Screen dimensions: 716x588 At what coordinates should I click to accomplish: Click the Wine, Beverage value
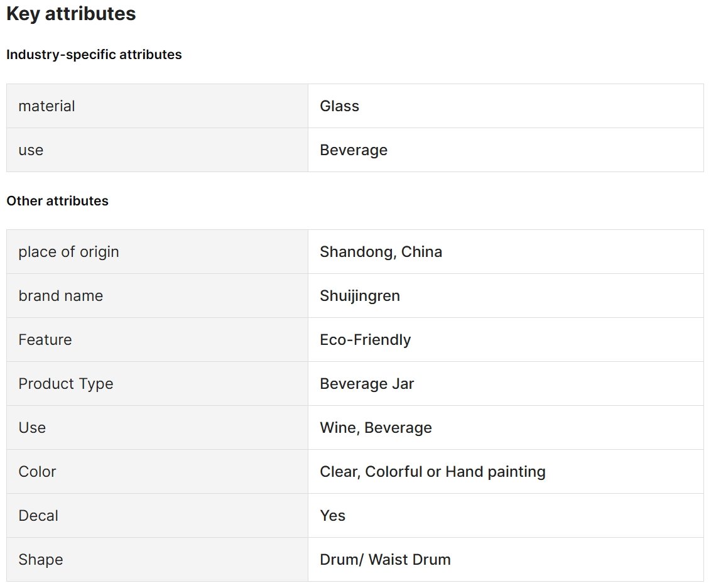pyautogui.click(x=376, y=428)
